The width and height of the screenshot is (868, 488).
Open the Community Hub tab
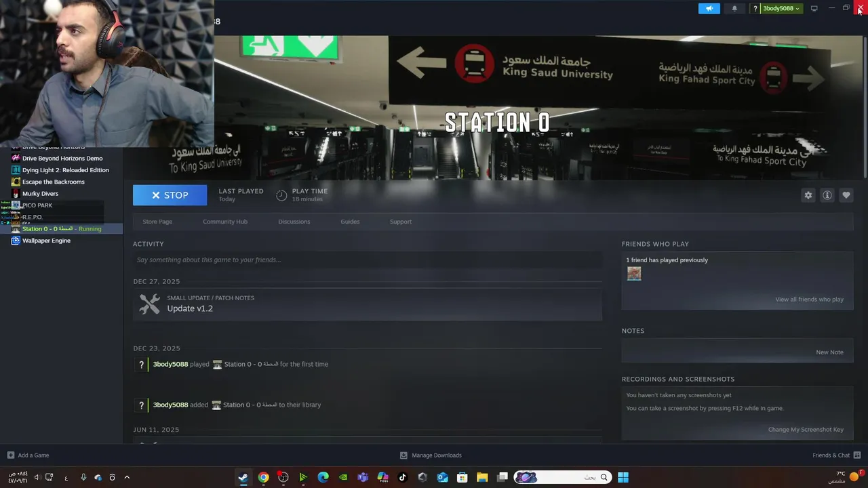225,222
